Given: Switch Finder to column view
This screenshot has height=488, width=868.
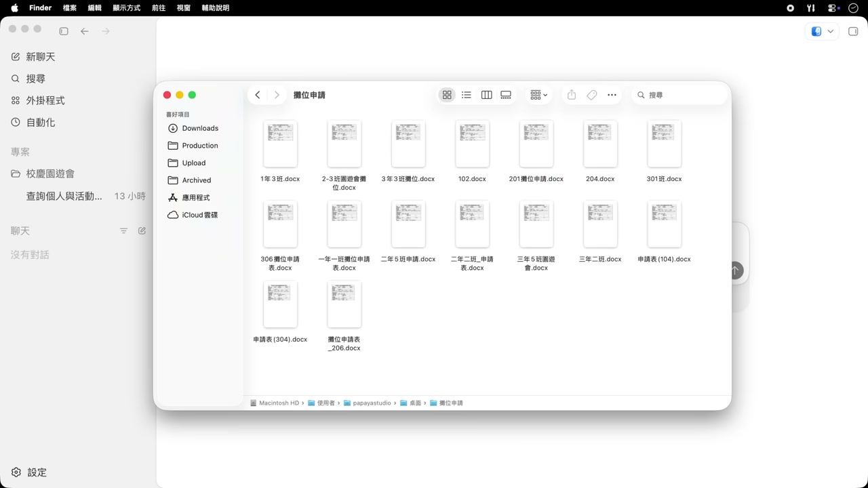Looking at the screenshot, I should pos(486,95).
